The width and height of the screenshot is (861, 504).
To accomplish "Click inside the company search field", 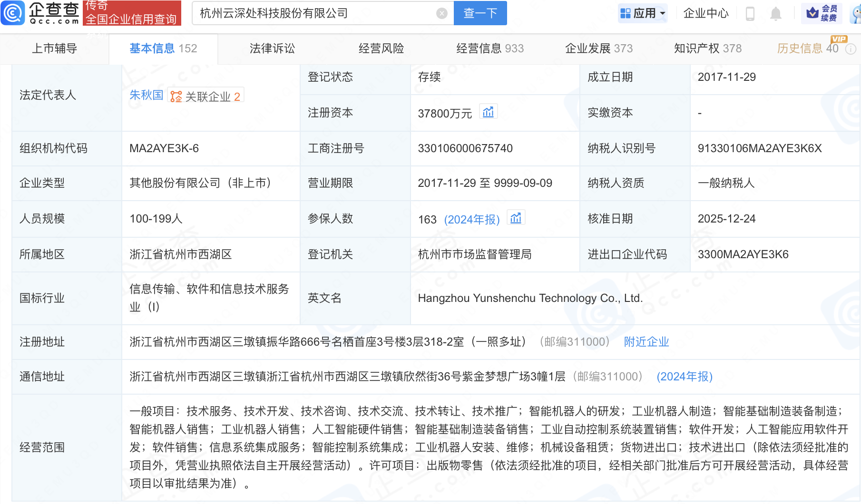I will point(314,13).
